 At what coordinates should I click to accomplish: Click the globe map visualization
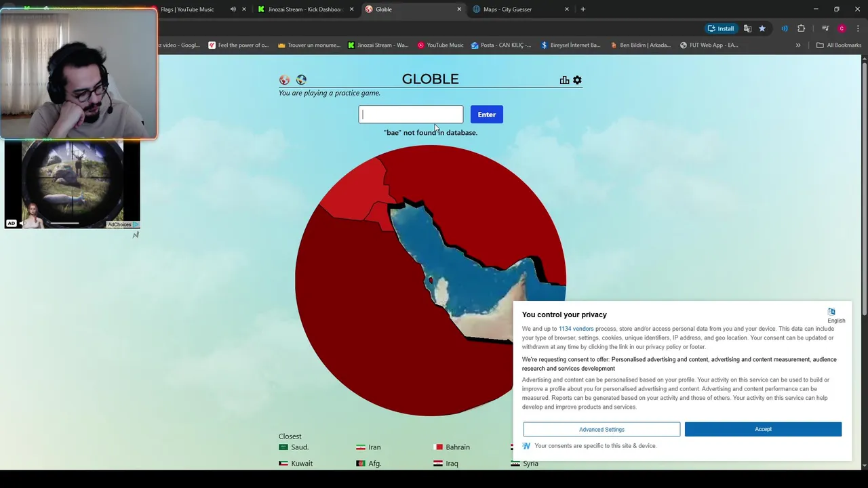click(x=430, y=280)
